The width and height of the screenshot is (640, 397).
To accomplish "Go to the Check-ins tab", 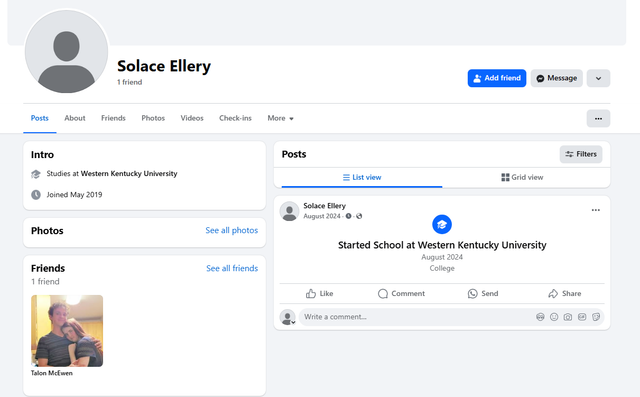I will [x=235, y=118].
